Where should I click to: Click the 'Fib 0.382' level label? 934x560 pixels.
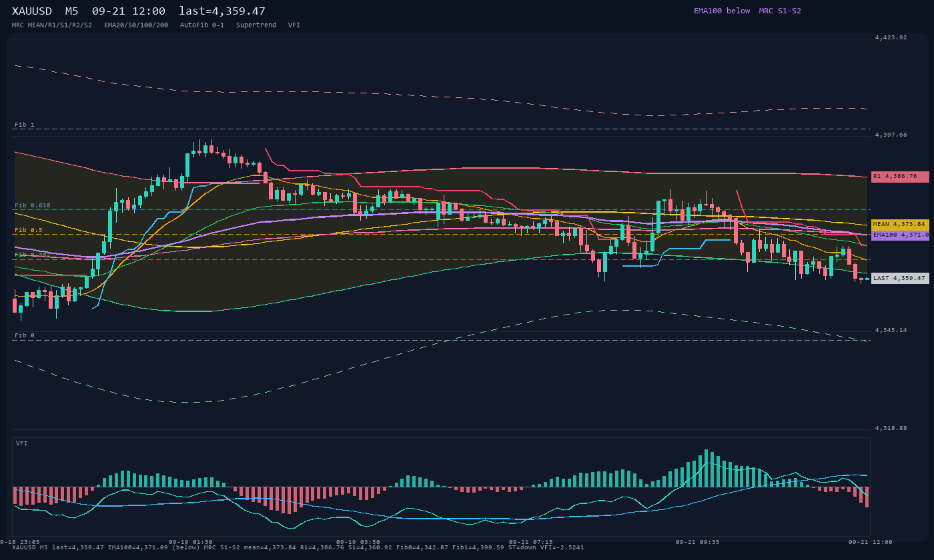click(x=33, y=255)
